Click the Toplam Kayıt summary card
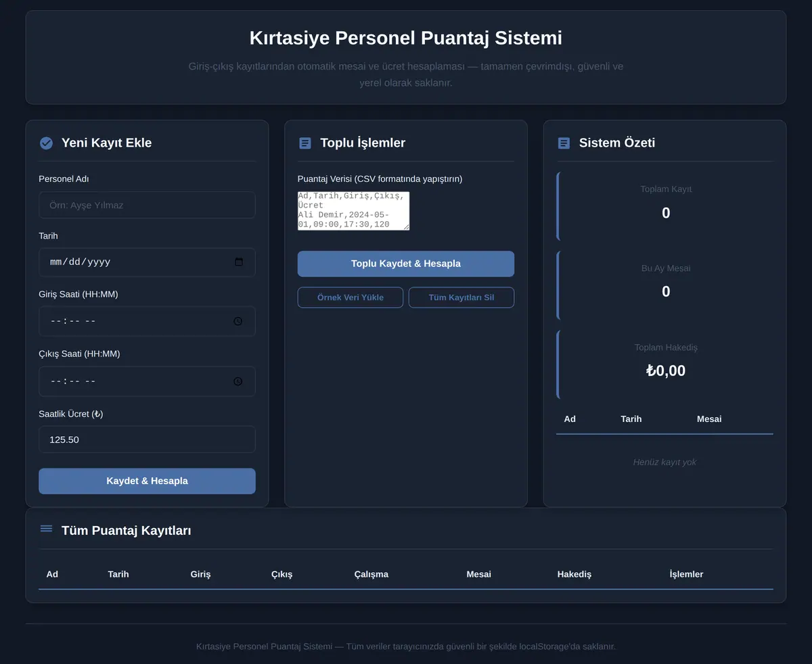The width and height of the screenshot is (812, 664). click(665, 206)
